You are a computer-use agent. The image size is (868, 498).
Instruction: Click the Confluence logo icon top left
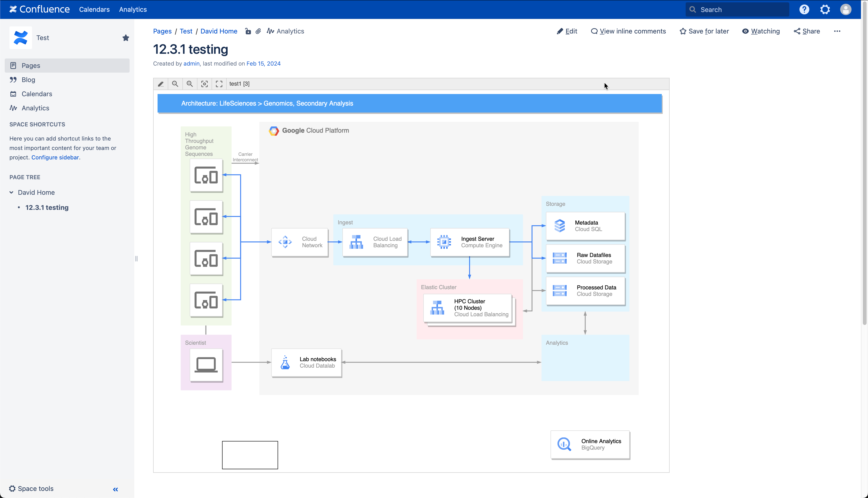coord(12,9)
